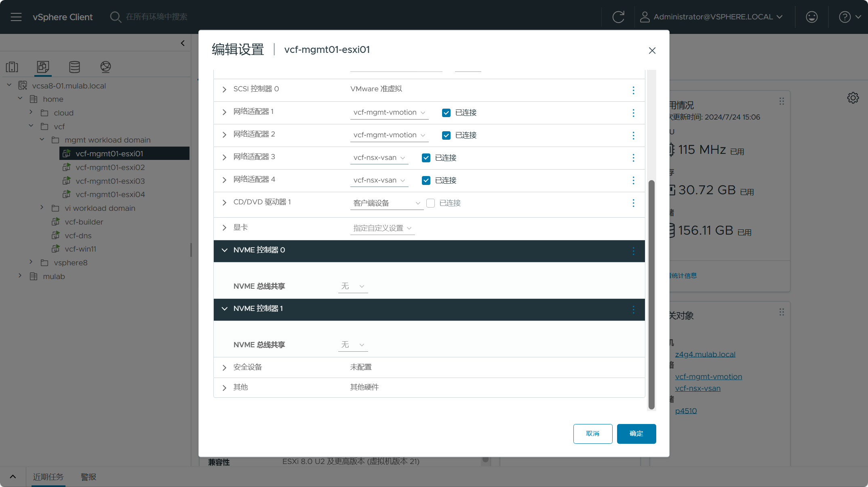Open video card settings dropdown
Screen dimensions: 868x487
point(382,228)
